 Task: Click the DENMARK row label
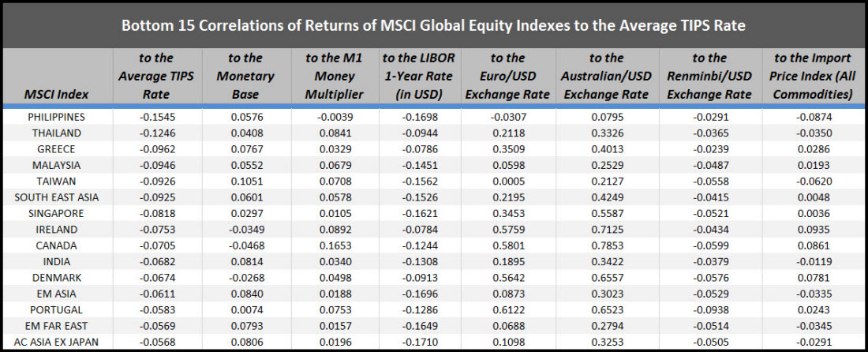(x=57, y=278)
